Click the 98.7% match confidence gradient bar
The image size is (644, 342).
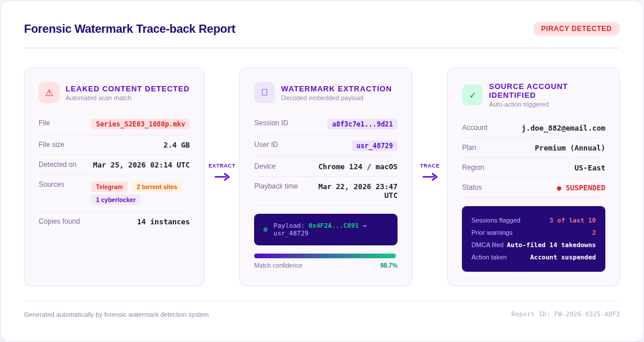click(x=326, y=255)
